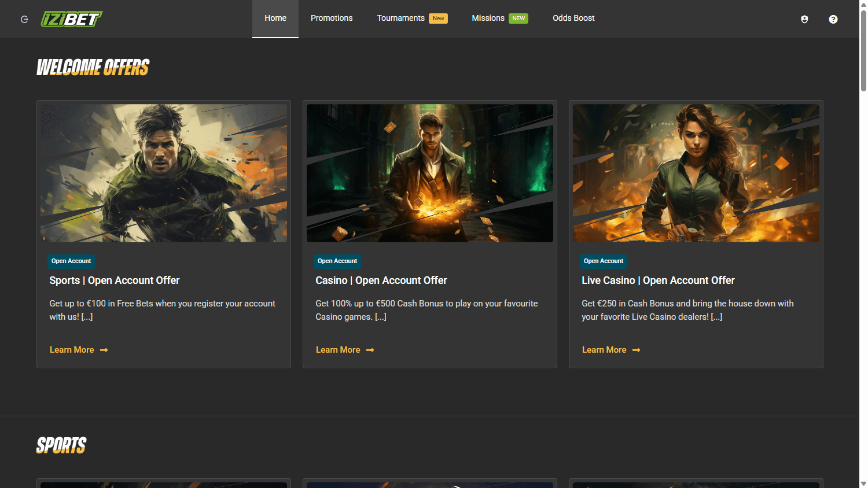Click the scrollbar down arrow
Screen dimensions: 868x488
863,483
